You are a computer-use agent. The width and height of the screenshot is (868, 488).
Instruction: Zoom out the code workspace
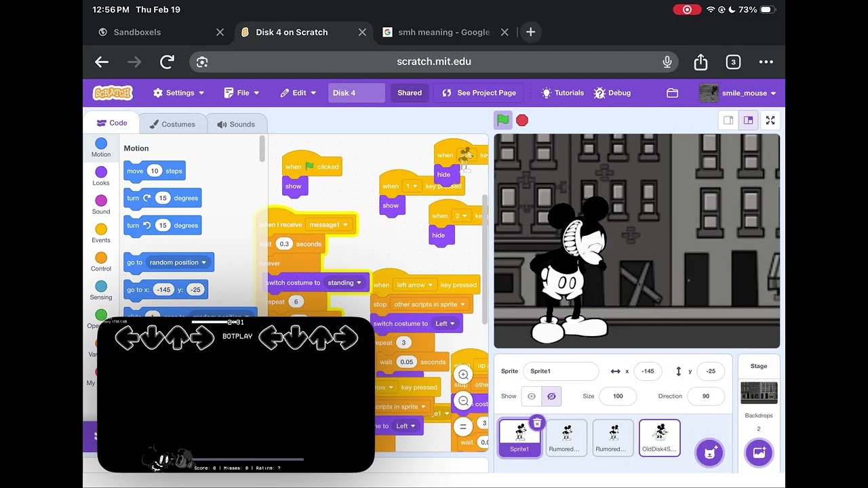click(x=464, y=401)
